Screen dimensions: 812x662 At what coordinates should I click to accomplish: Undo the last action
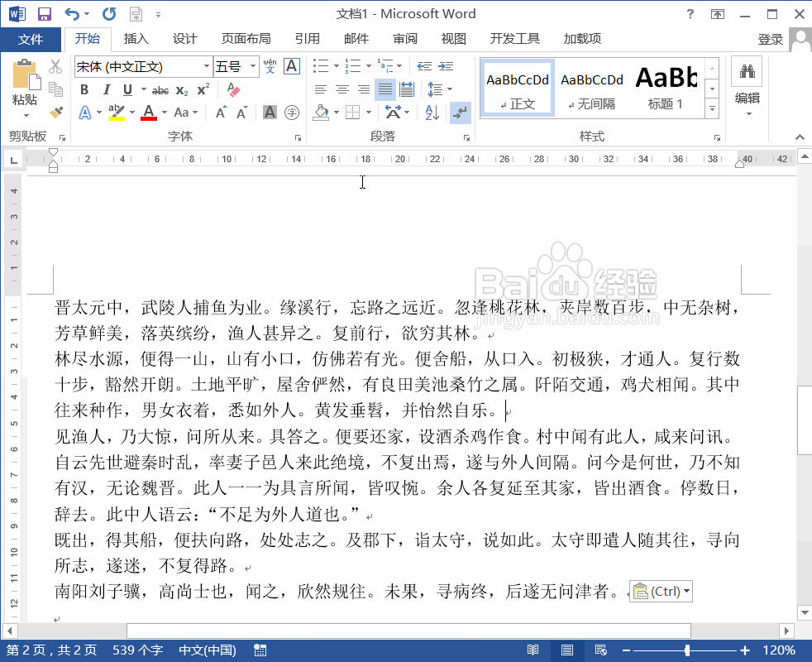tap(72, 14)
